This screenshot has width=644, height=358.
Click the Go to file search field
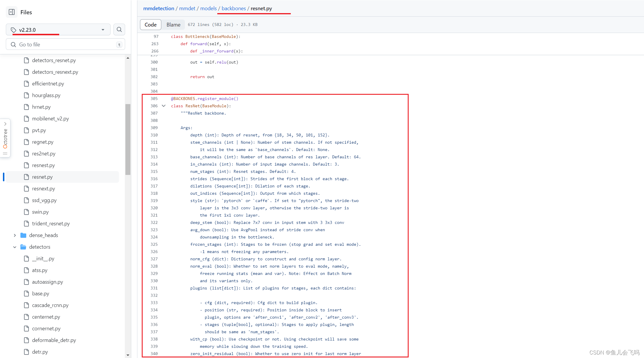(65, 45)
